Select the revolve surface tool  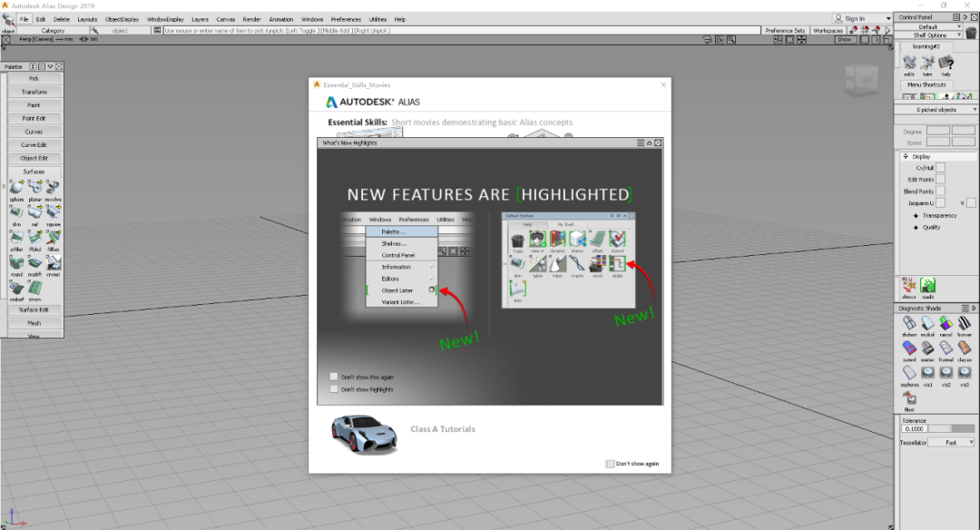click(x=54, y=188)
